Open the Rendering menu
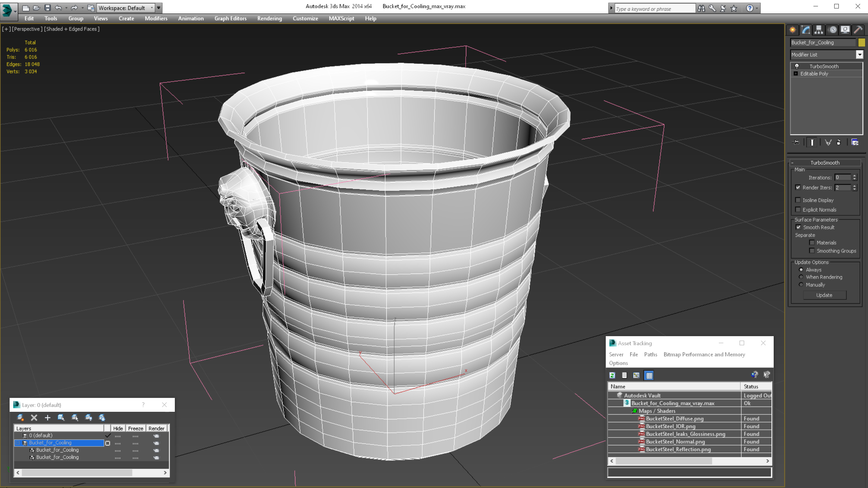The height and width of the screenshot is (488, 868). tap(269, 18)
